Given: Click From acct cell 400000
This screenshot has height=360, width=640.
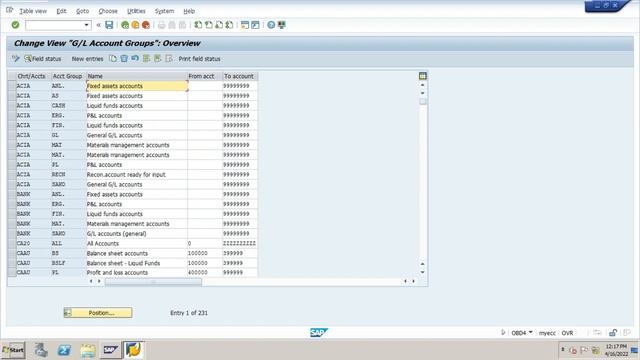Looking at the screenshot, I should (x=204, y=272).
